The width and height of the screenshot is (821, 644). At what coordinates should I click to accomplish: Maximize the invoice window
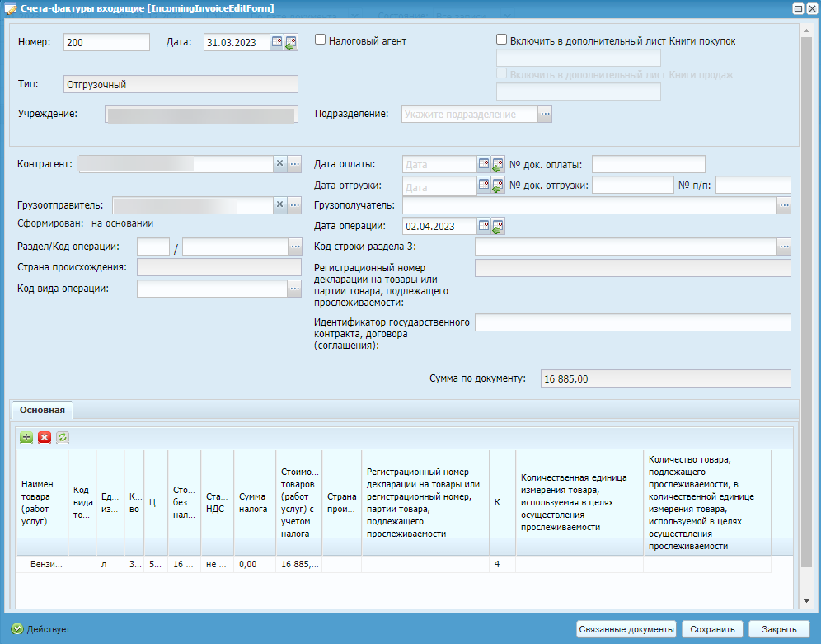coord(798,8)
